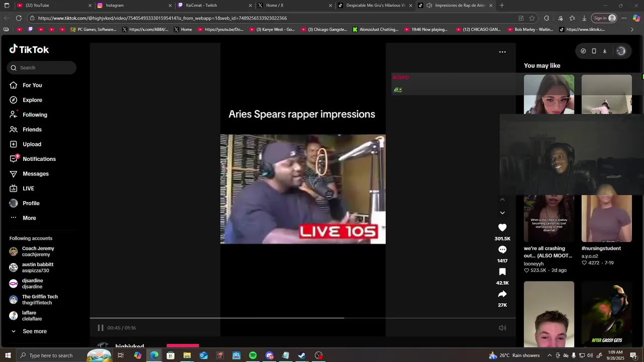This screenshot has height=362, width=644.
Task: Open TikTok Notifications
Action: pos(33,159)
